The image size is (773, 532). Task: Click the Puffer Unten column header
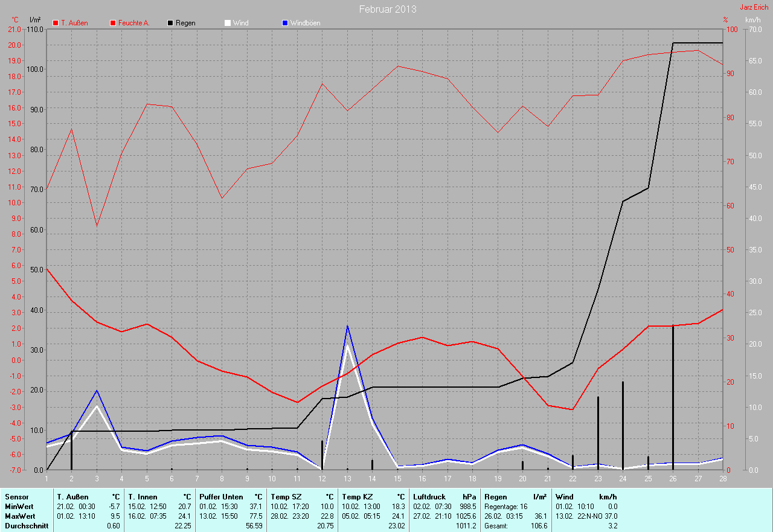click(221, 497)
